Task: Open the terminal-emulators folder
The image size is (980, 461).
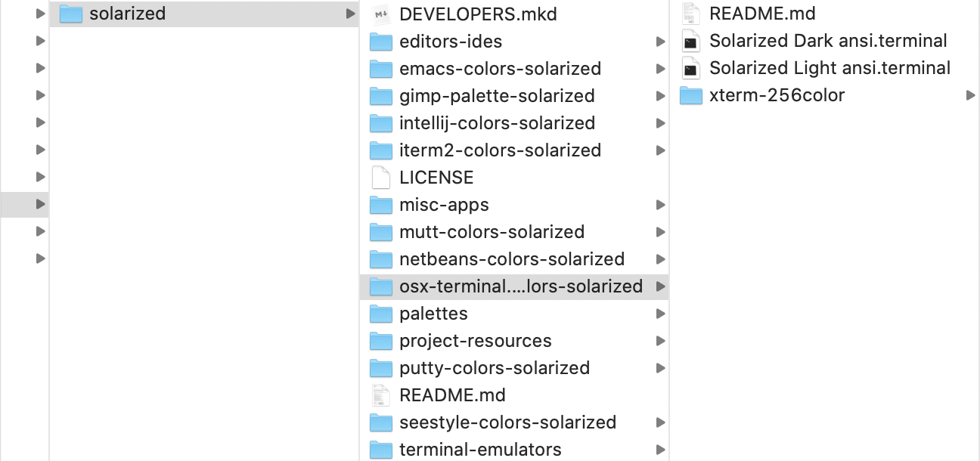Action: 480,450
